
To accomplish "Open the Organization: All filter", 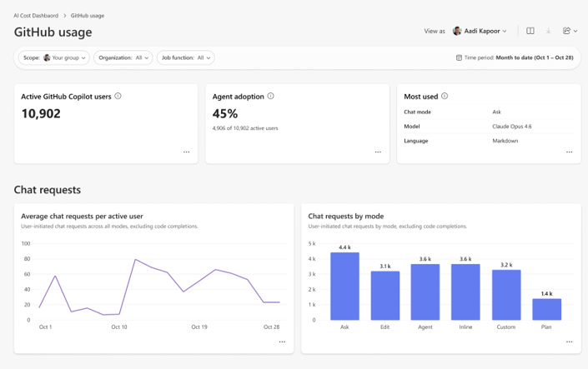I will coord(123,57).
